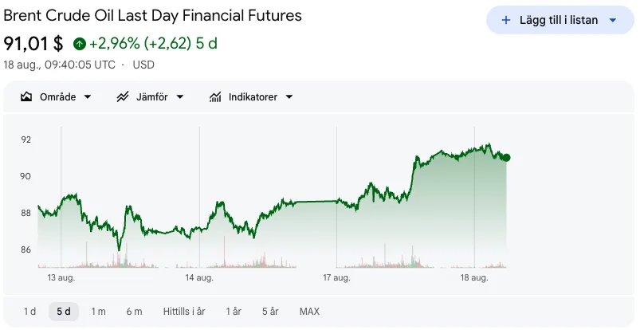Click the Jämför compare lines icon
This screenshot has width=644, height=330.
click(x=123, y=97)
